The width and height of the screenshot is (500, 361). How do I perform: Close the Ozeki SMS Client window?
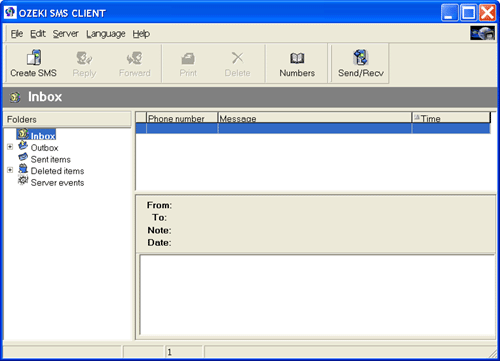point(487,13)
